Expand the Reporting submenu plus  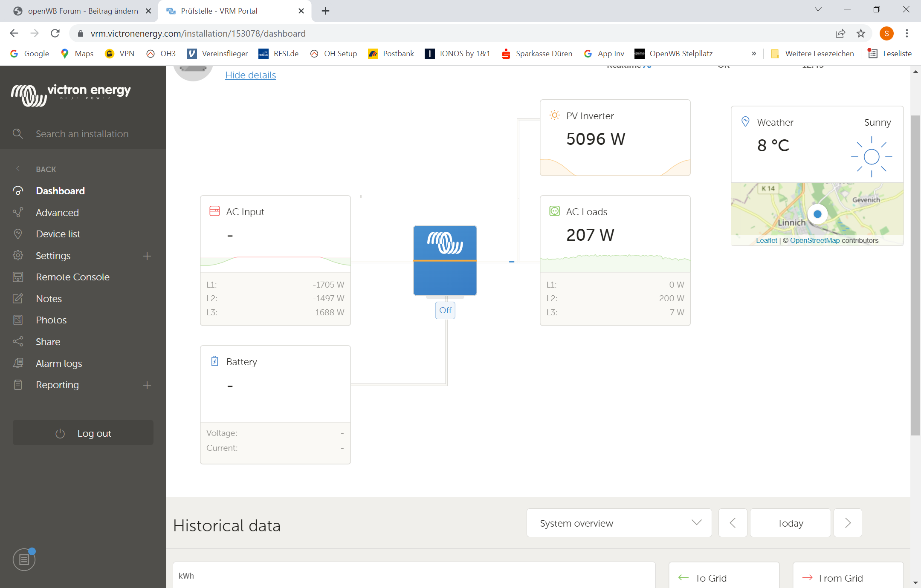(x=147, y=385)
